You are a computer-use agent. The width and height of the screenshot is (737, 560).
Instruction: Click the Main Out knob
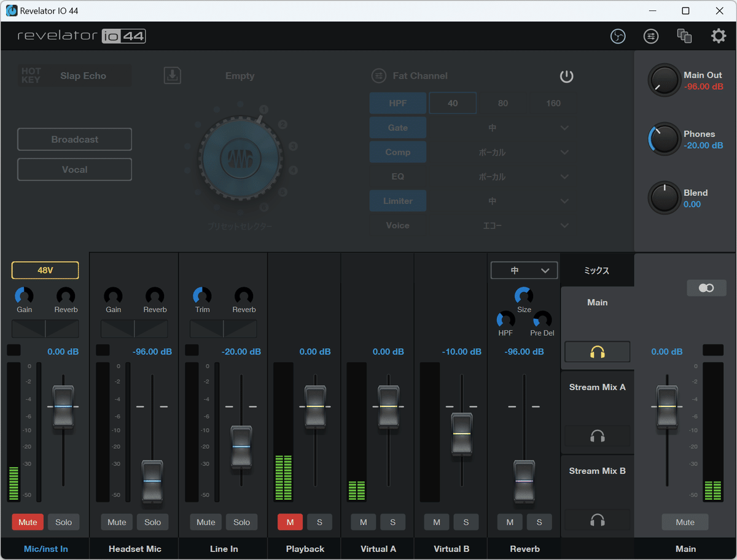click(x=664, y=81)
